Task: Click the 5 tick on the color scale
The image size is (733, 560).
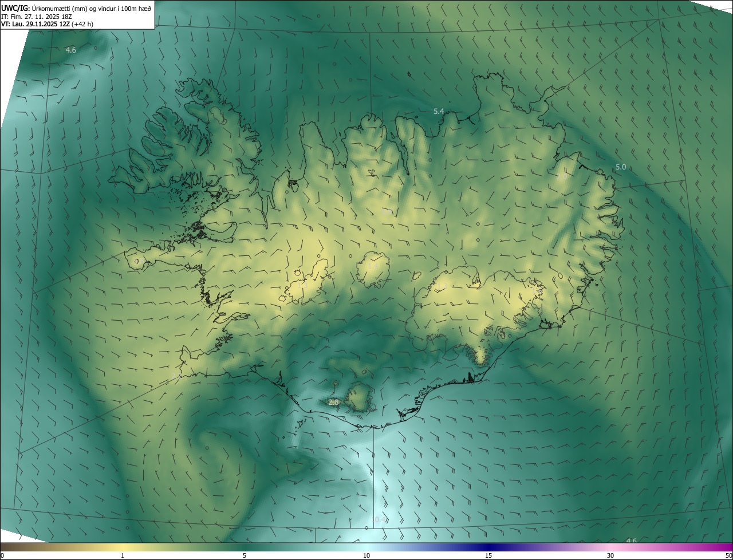Action: pyautogui.click(x=245, y=556)
